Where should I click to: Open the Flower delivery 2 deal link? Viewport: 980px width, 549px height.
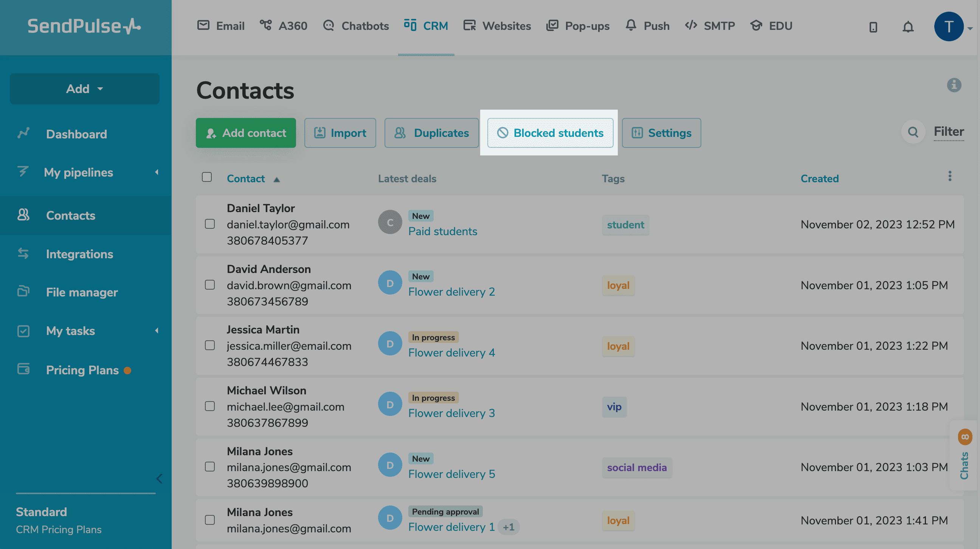451,292
